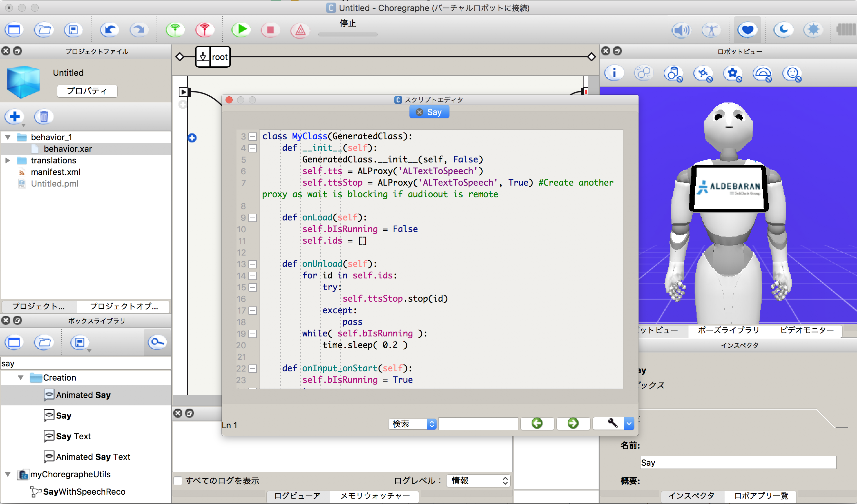Connect to a robot with the green antenna icon
The image size is (857, 504).
coord(175,30)
